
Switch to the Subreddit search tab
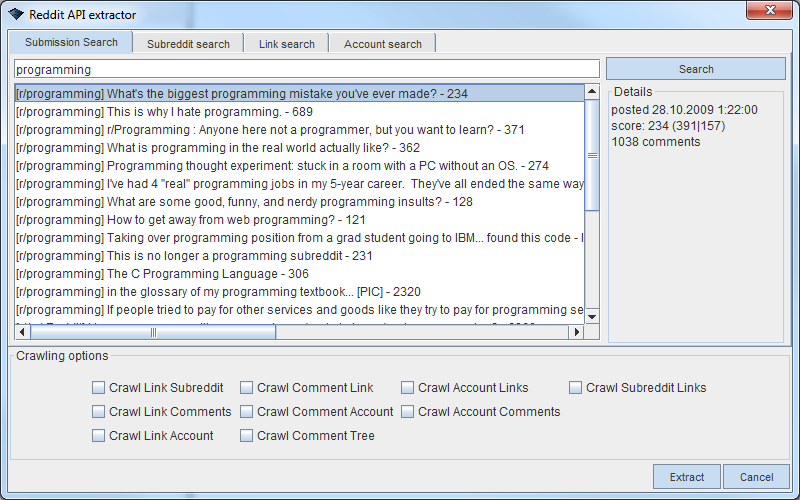(x=188, y=44)
